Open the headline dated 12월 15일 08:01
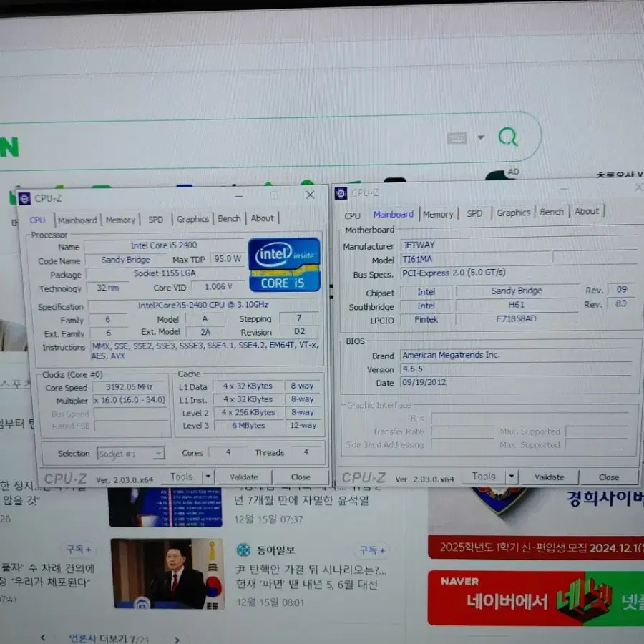The height and width of the screenshot is (644, 644). click(311, 577)
